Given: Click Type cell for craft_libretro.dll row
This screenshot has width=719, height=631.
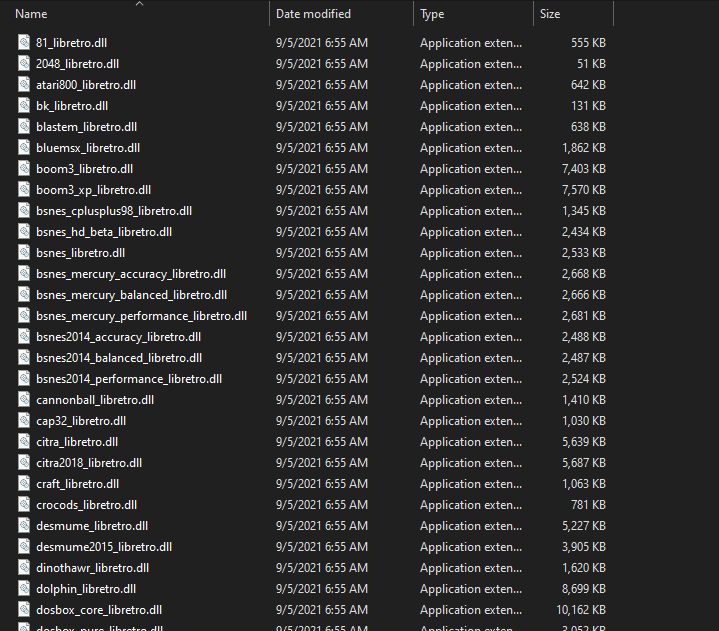Looking at the screenshot, I should (471, 484).
